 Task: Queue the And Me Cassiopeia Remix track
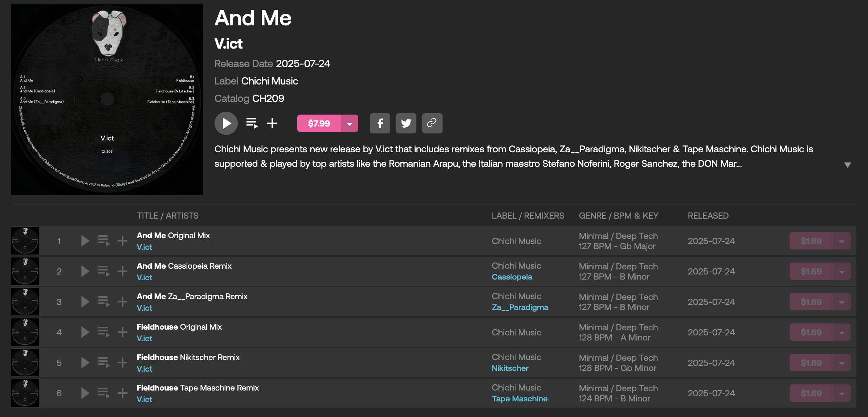point(104,271)
